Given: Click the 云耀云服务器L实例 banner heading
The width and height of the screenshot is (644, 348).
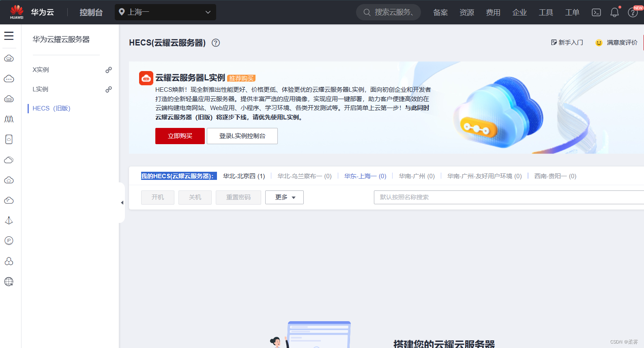Looking at the screenshot, I should coord(190,78).
